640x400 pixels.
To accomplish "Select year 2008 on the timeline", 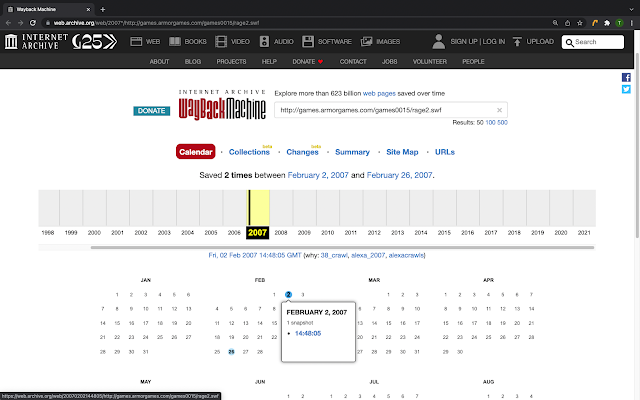I will (x=281, y=233).
